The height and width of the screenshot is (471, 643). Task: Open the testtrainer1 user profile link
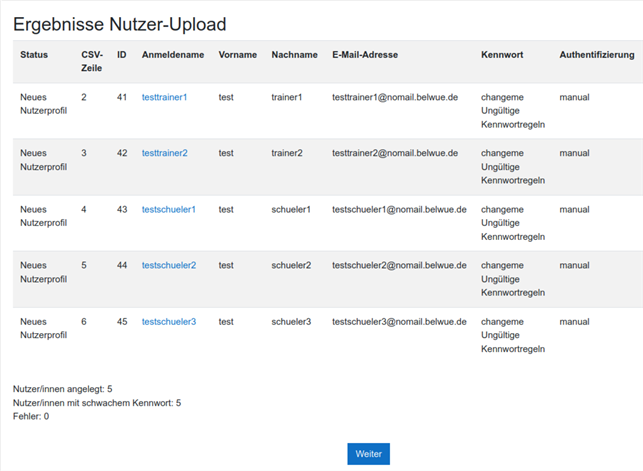tap(164, 98)
